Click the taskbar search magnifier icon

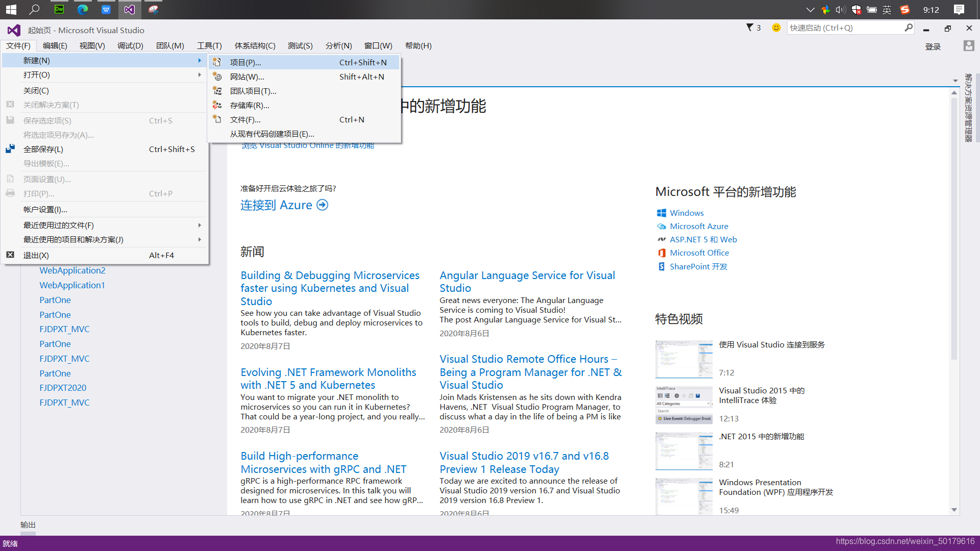[x=35, y=9]
